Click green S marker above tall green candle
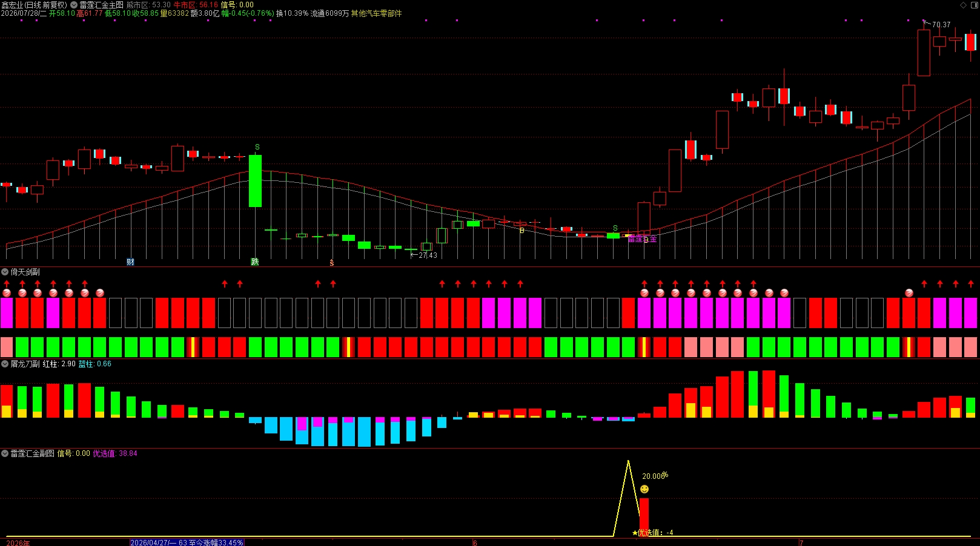This screenshot has height=546, width=980. [257, 147]
